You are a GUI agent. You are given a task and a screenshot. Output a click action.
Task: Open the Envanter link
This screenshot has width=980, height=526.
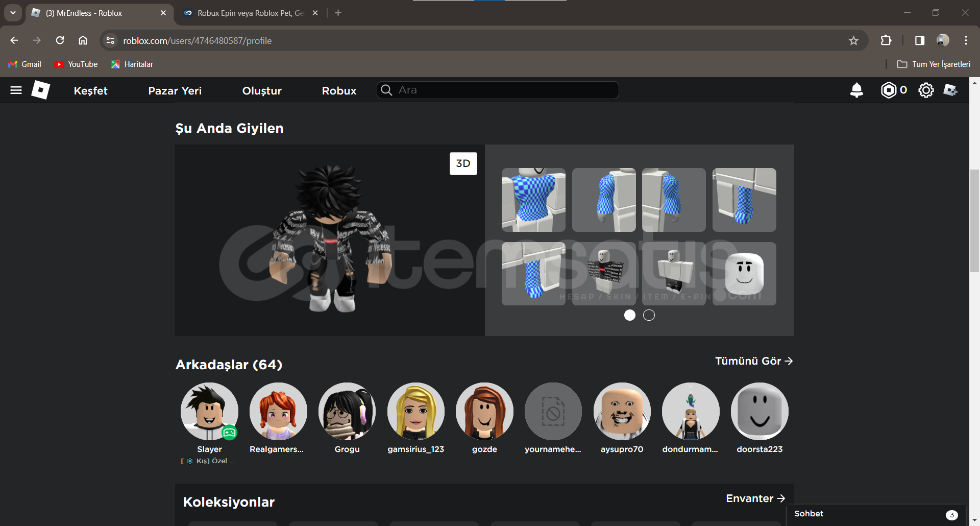click(x=755, y=498)
